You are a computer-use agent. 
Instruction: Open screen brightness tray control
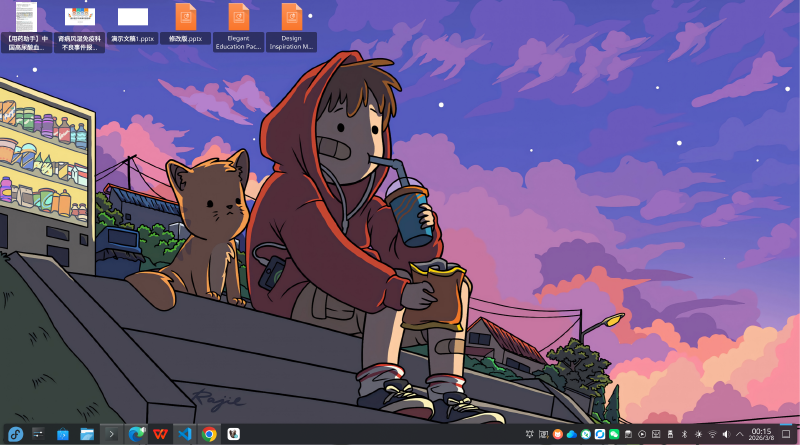[x=698, y=434]
